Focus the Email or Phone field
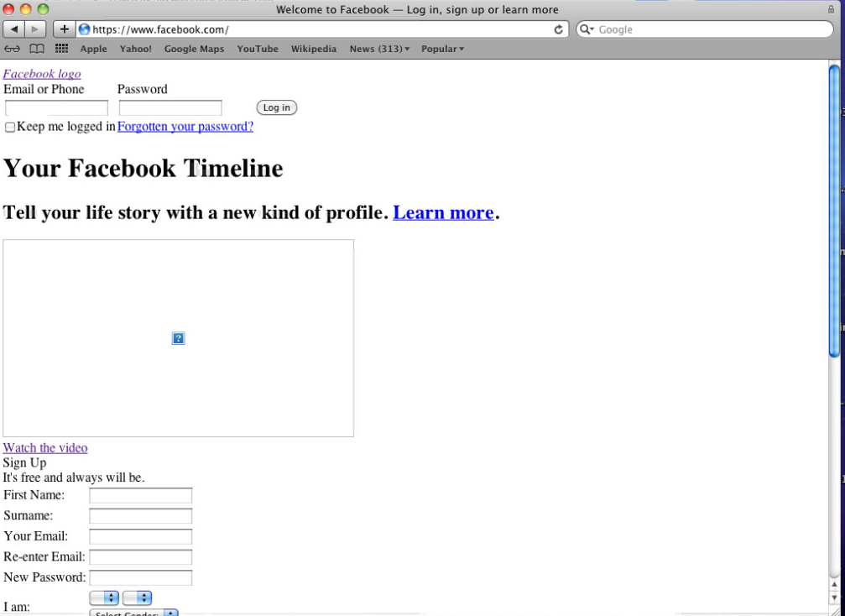The height and width of the screenshot is (616, 845). click(56, 107)
